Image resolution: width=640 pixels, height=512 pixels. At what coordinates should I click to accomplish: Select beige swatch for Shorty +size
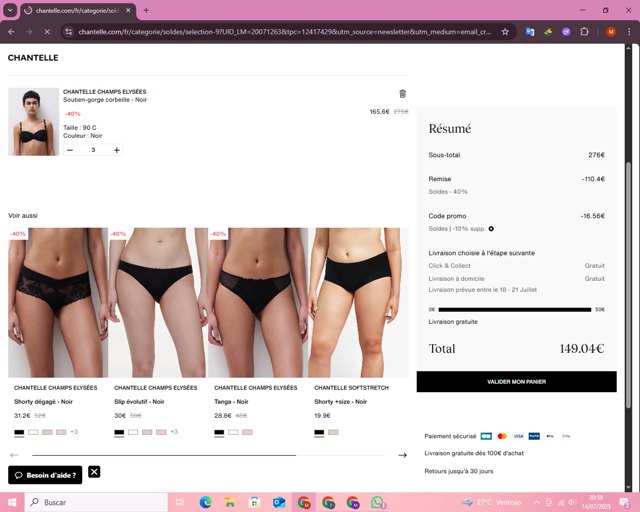click(333, 432)
